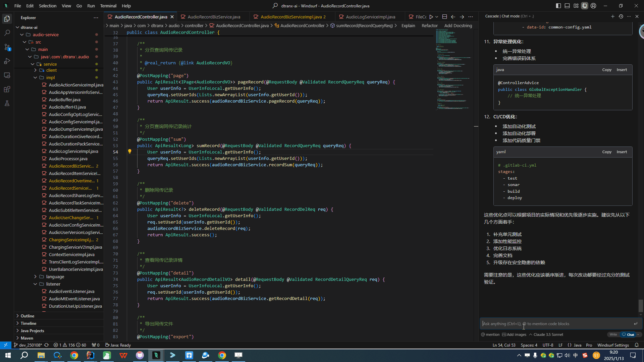Switch to AudioLogServiceImpl.java tab
This screenshot has width=644, height=362.
coord(370,17)
